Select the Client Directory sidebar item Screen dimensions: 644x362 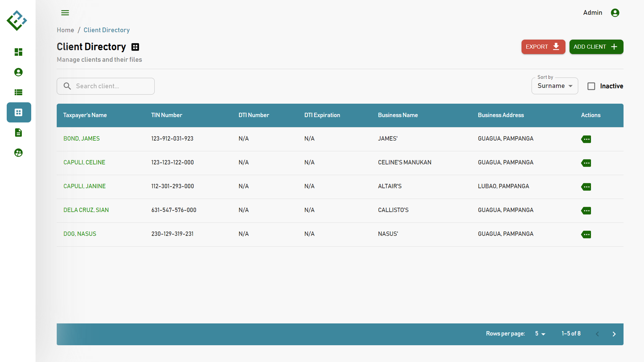click(x=19, y=112)
